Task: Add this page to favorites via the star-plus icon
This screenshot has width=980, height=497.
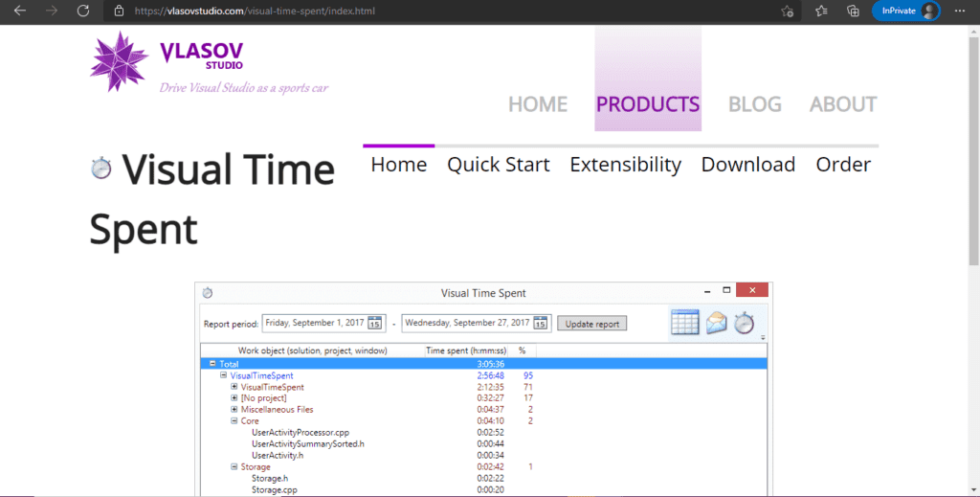Action: click(787, 11)
